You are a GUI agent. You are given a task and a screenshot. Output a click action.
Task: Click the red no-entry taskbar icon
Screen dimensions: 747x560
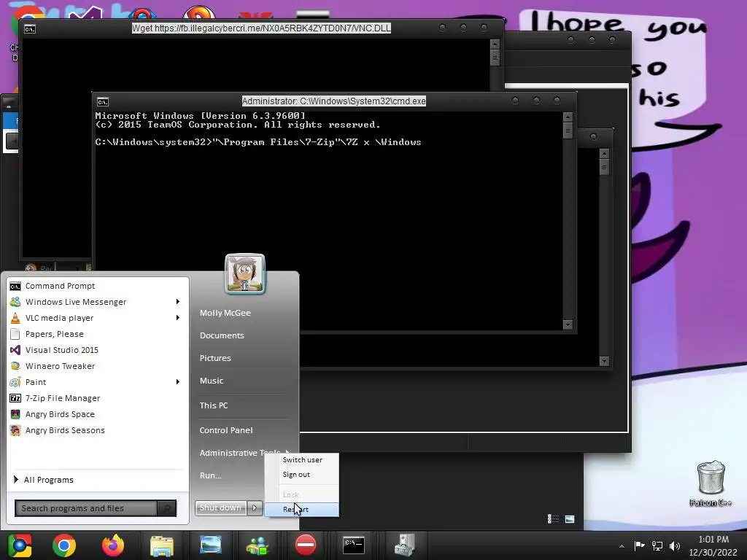306,545
